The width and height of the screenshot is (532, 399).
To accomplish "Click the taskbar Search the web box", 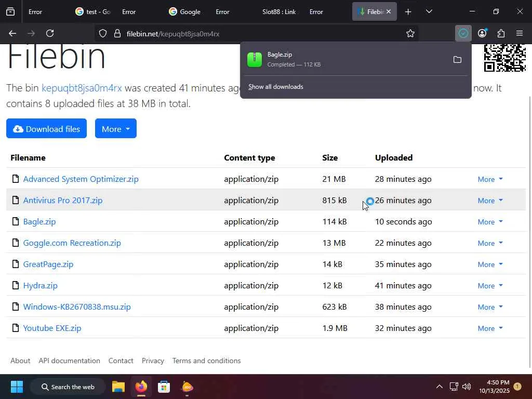I will pos(68,387).
